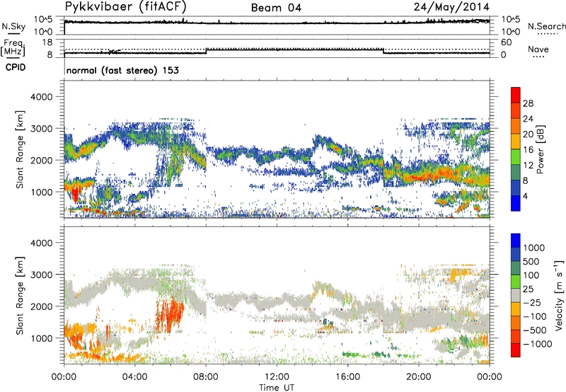
Task: Click power scale value '28'
Action: click(528, 103)
